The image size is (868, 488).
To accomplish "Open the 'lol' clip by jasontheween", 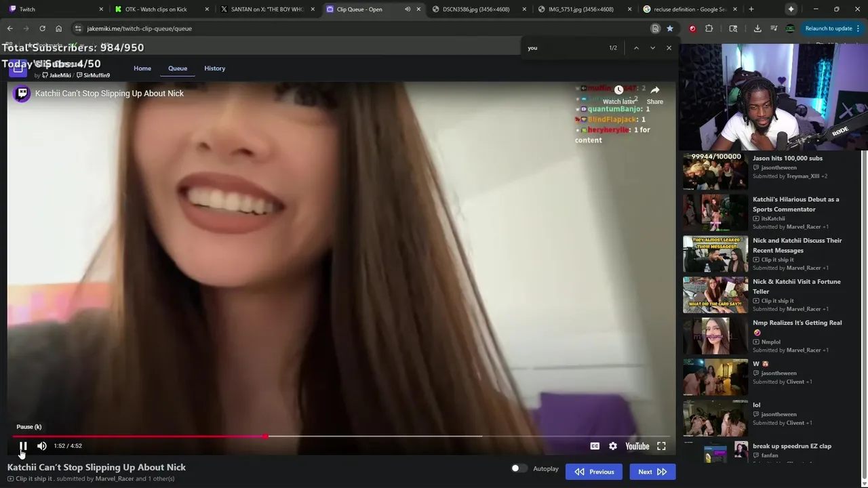I will click(756, 405).
